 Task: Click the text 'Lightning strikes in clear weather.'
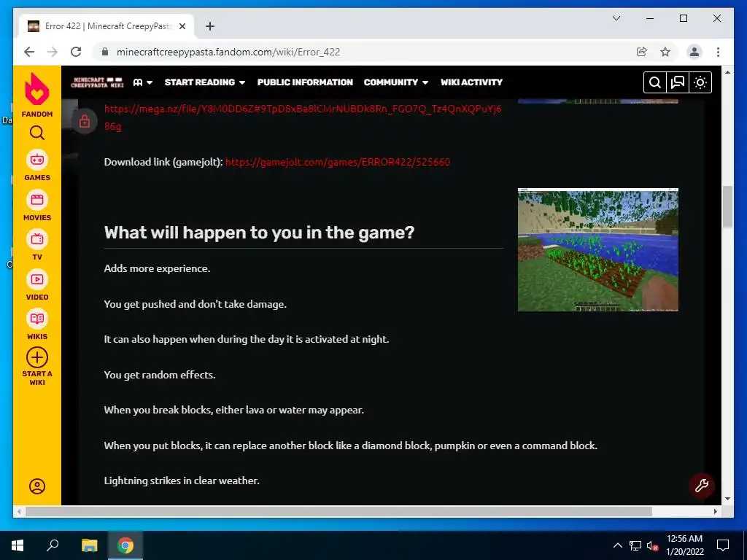pos(182,481)
